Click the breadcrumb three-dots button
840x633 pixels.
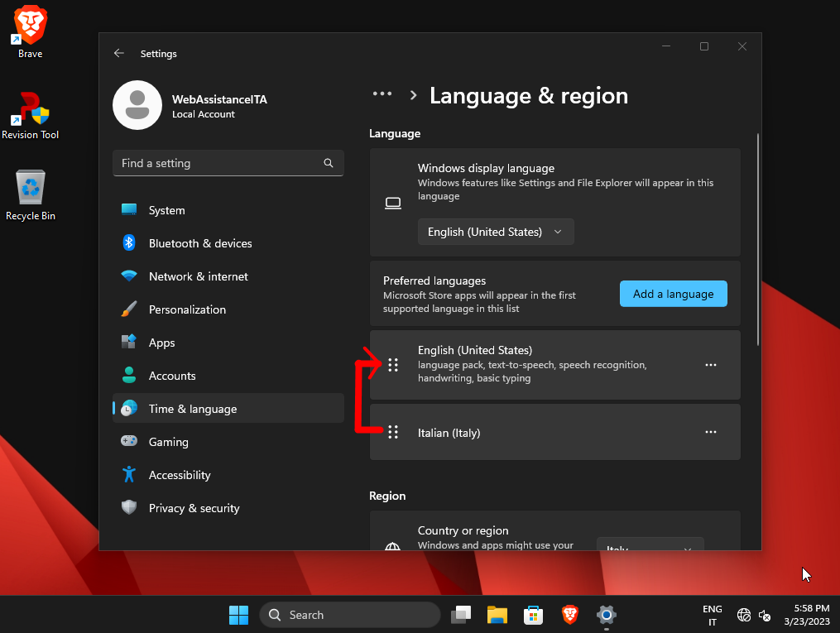(382, 94)
